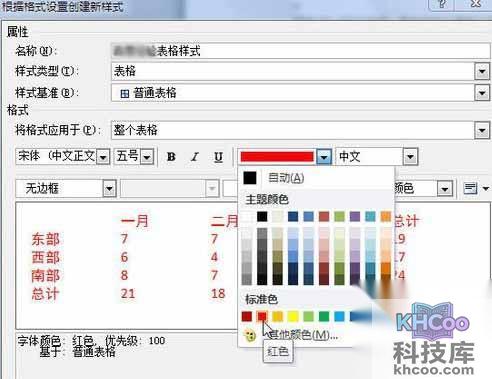Expand the 样式类型 dropdown
This screenshot has height=379, width=492.
pyautogui.click(x=482, y=71)
